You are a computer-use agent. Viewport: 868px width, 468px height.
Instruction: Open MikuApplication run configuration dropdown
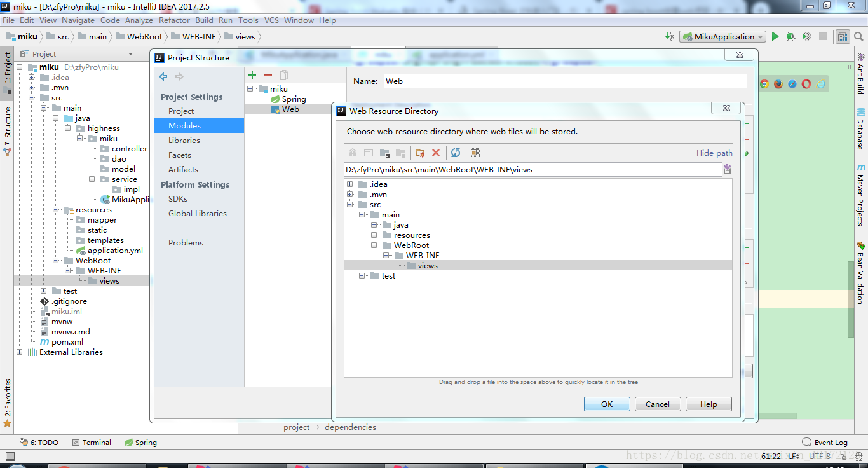(x=723, y=37)
